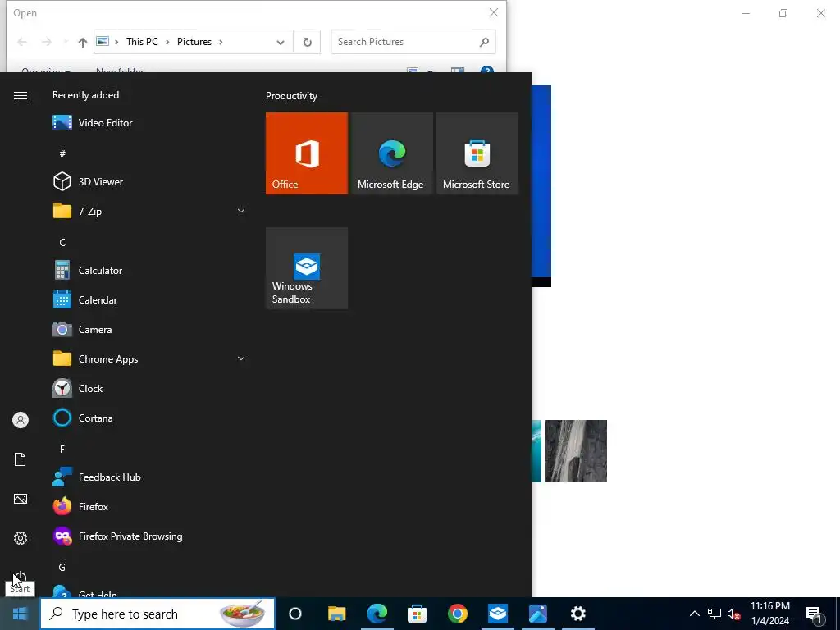Open Firefox Private Browsing

150,536
